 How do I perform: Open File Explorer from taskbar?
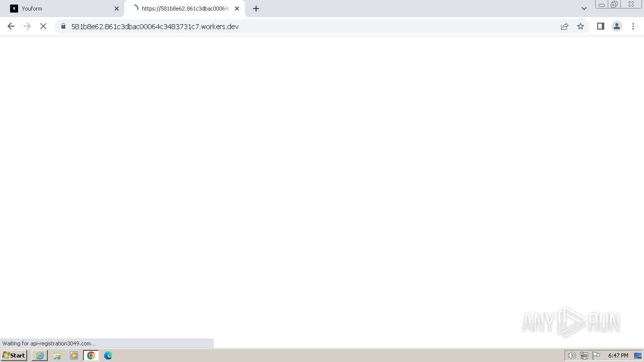tap(57, 355)
